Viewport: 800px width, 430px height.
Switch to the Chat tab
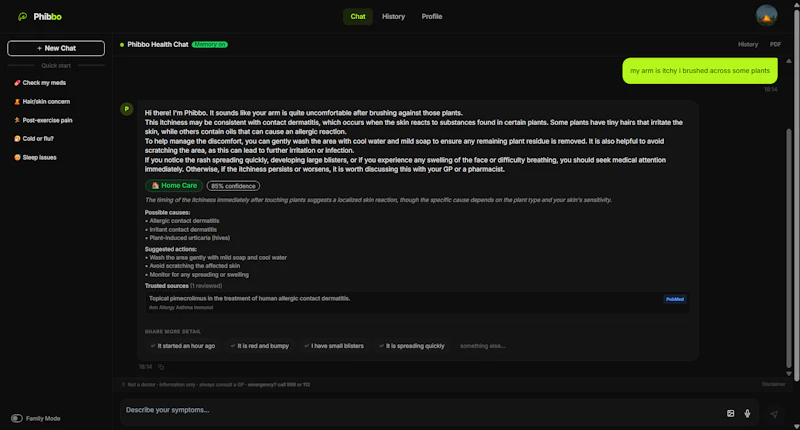click(x=358, y=16)
